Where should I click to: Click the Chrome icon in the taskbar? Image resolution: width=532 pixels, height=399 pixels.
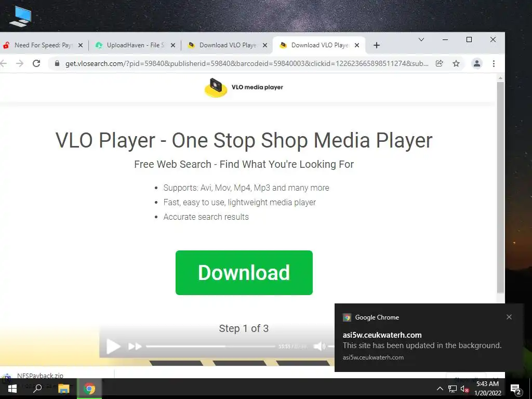pos(89,389)
